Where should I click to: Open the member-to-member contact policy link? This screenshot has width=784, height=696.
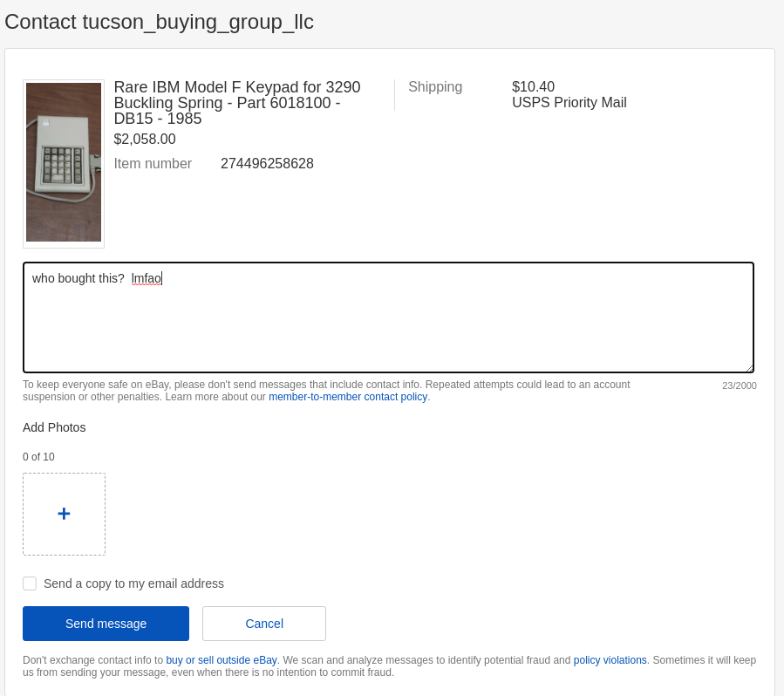pyautogui.click(x=347, y=397)
